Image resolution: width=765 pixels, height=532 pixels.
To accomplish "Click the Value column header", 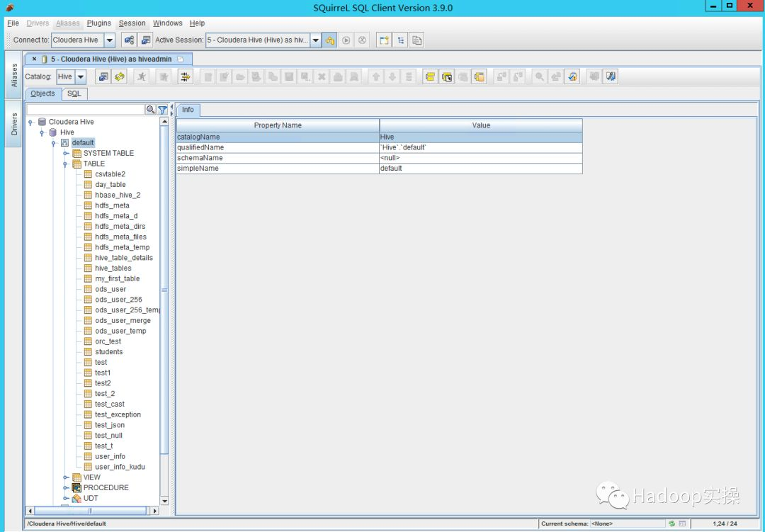I will [481, 125].
